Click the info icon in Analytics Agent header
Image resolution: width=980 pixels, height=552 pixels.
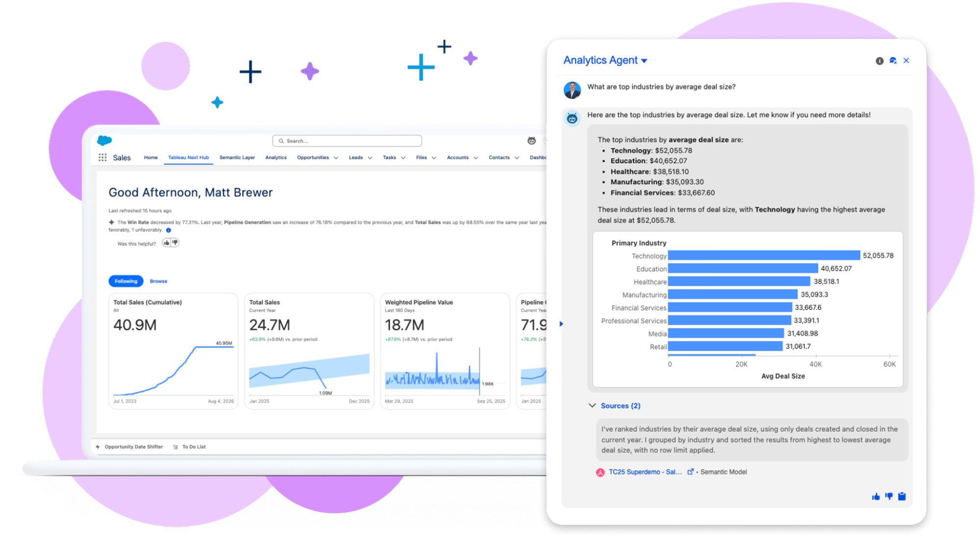pos(879,61)
